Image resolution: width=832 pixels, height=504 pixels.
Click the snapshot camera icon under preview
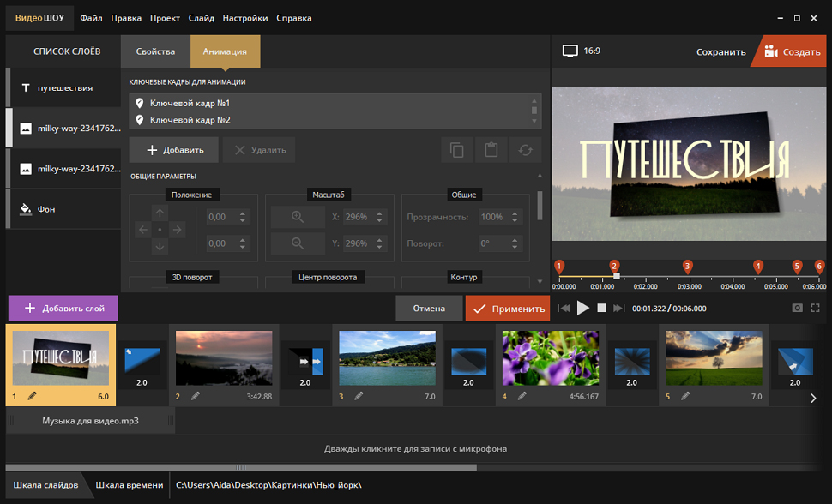pos(797,309)
